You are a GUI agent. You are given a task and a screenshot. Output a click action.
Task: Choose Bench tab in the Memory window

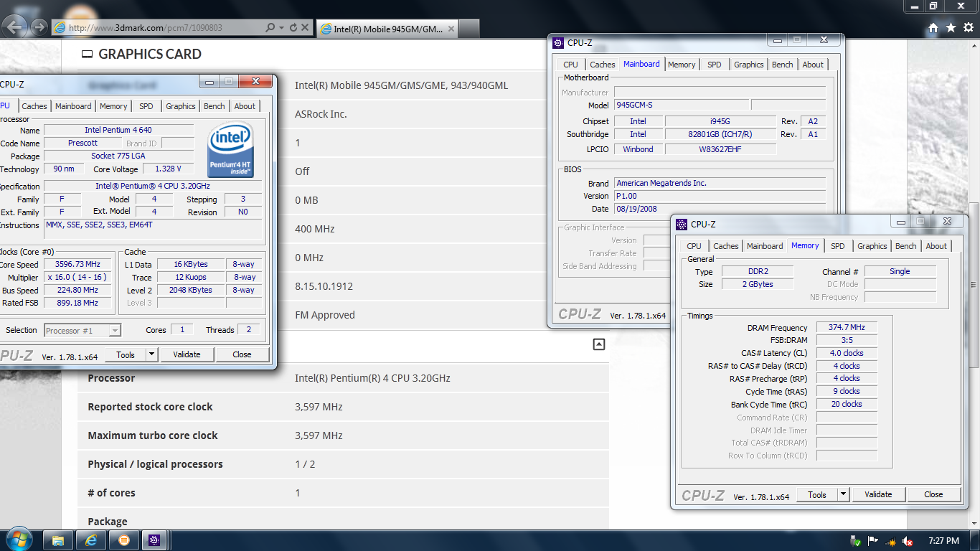click(906, 246)
